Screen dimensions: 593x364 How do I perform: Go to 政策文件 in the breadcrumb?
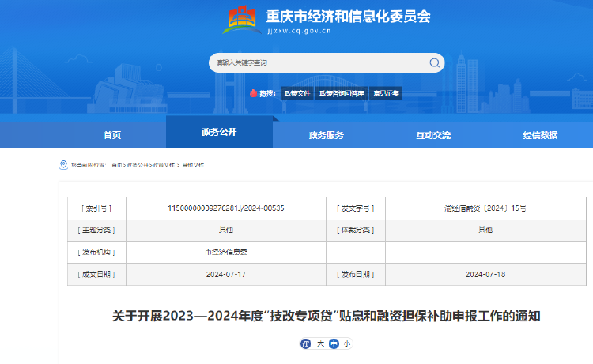[164, 165]
